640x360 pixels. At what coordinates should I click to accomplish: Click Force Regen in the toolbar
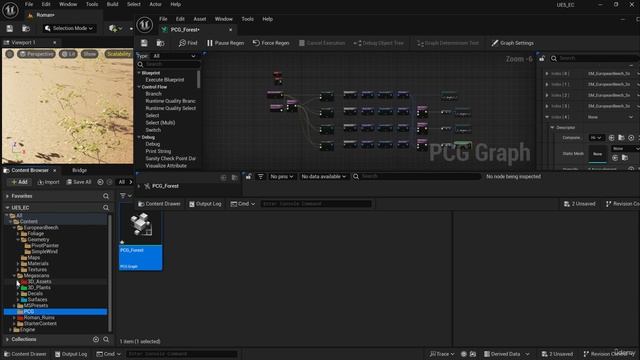pos(271,43)
